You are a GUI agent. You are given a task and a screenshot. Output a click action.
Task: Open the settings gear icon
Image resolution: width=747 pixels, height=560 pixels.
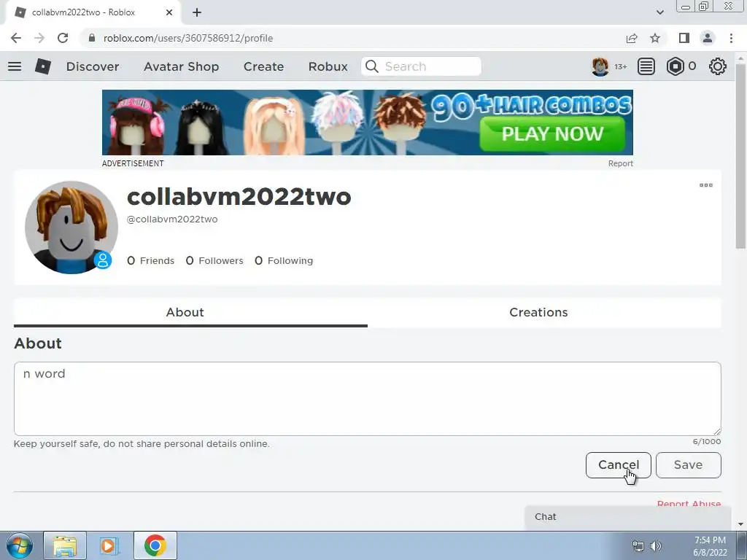pos(718,66)
